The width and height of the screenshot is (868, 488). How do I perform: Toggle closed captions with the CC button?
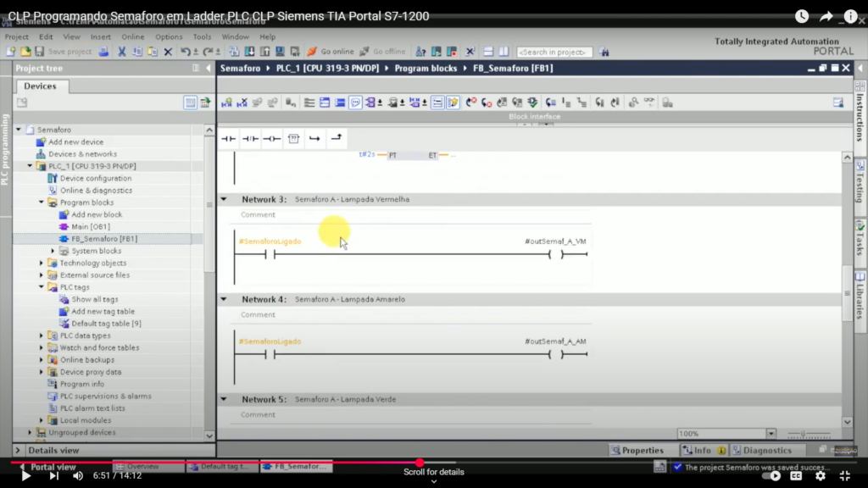click(x=796, y=475)
